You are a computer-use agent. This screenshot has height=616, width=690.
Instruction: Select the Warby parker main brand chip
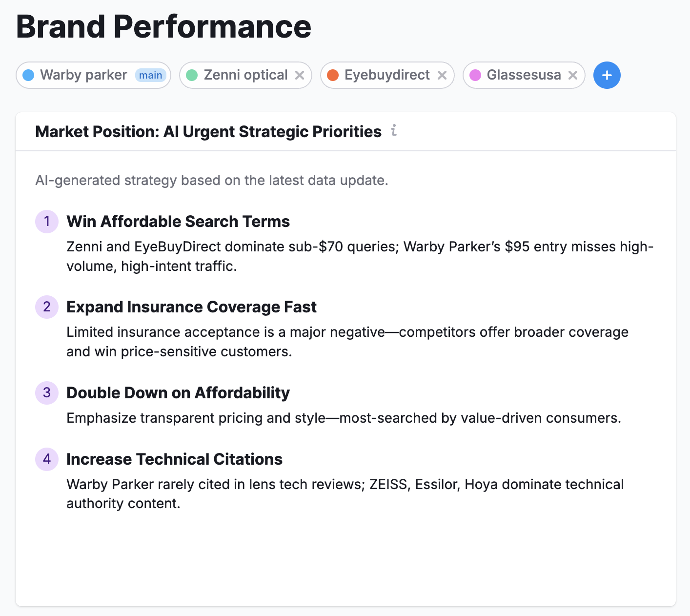tap(83, 75)
